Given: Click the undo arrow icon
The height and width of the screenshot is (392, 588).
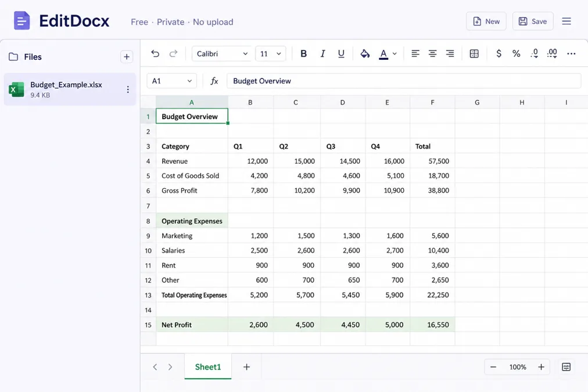Looking at the screenshot, I should click(155, 53).
